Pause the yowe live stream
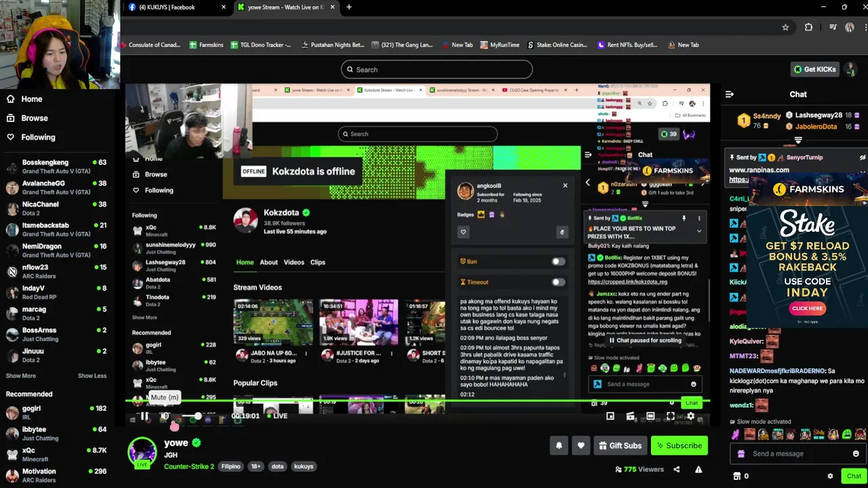Viewport: 868px width, 488px height. point(144,416)
